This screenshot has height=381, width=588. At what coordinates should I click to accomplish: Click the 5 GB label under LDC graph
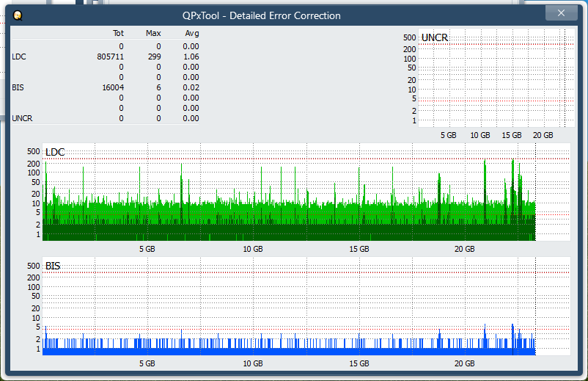pyautogui.click(x=147, y=249)
